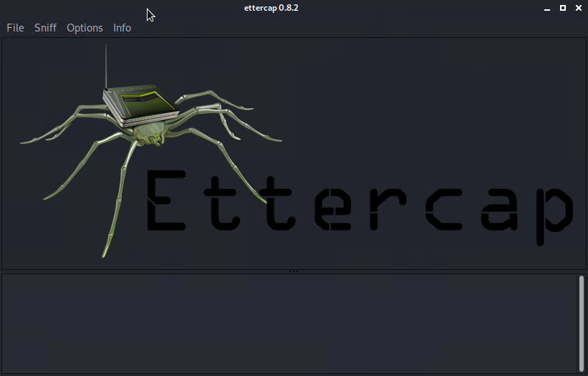
Task: Click the message pane vertical scrollbar
Action: click(x=582, y=324)
